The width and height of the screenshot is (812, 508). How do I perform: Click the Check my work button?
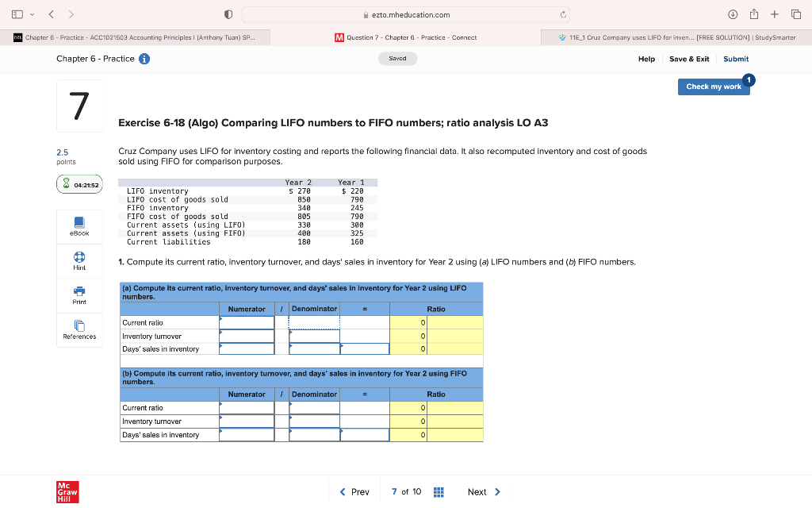[x=713, y=87]
